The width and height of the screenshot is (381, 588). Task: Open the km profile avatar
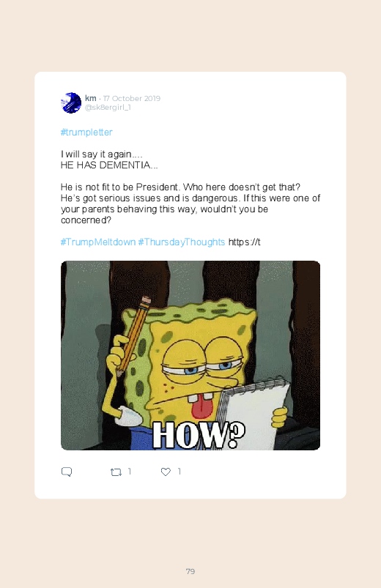[x=71, y=103]
